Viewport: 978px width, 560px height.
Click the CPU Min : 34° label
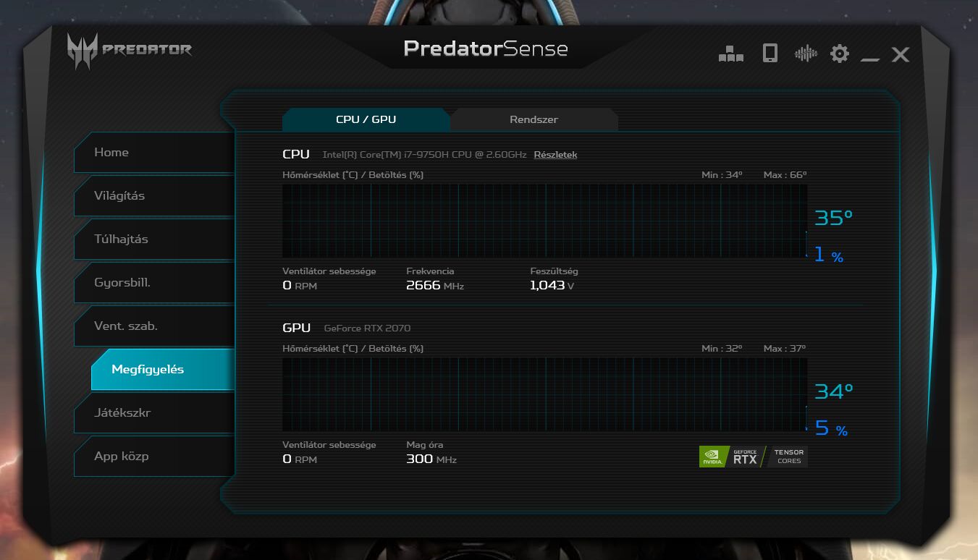[722, 175]
